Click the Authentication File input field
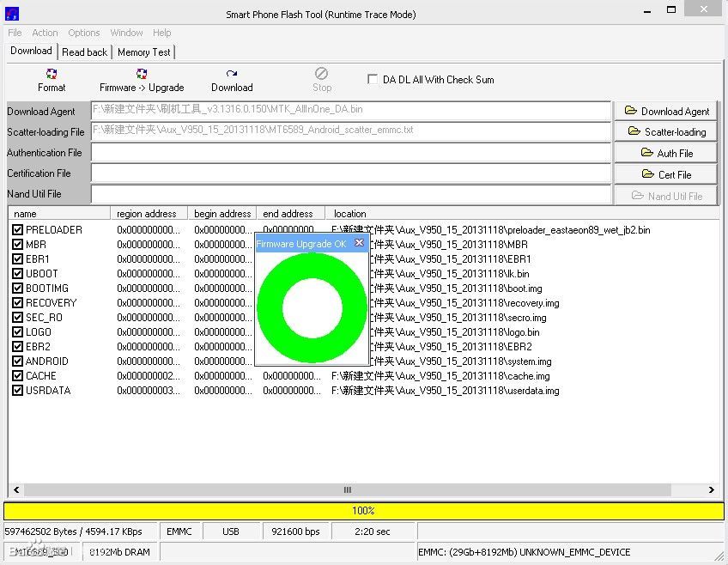Screen dimensions: 728x565 click(x=350, y=153)
